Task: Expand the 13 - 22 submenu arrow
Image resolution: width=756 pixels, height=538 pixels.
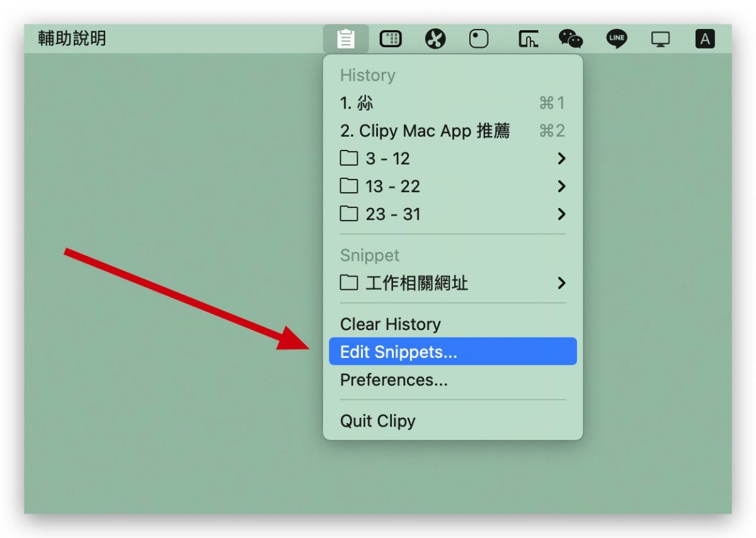Action: tap(561, 186)
